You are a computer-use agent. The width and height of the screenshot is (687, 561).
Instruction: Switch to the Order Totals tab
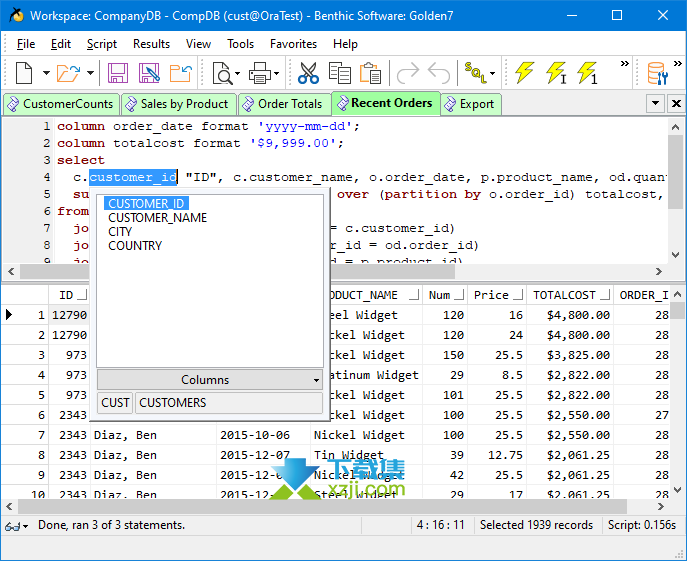pos(285,104)
